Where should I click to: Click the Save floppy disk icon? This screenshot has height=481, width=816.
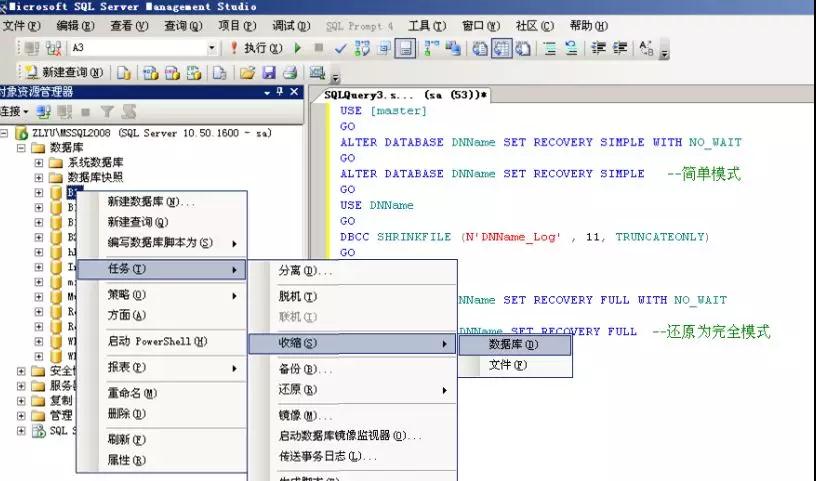click(269, 72)
